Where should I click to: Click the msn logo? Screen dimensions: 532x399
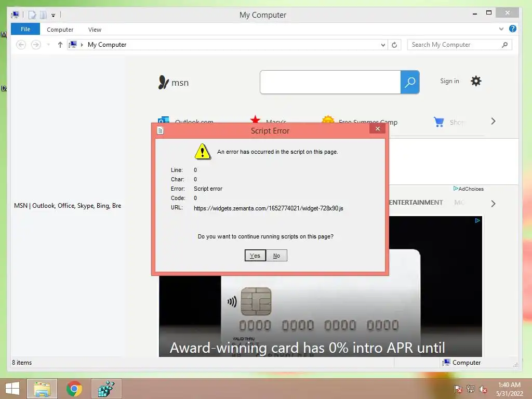click(174, 83)
